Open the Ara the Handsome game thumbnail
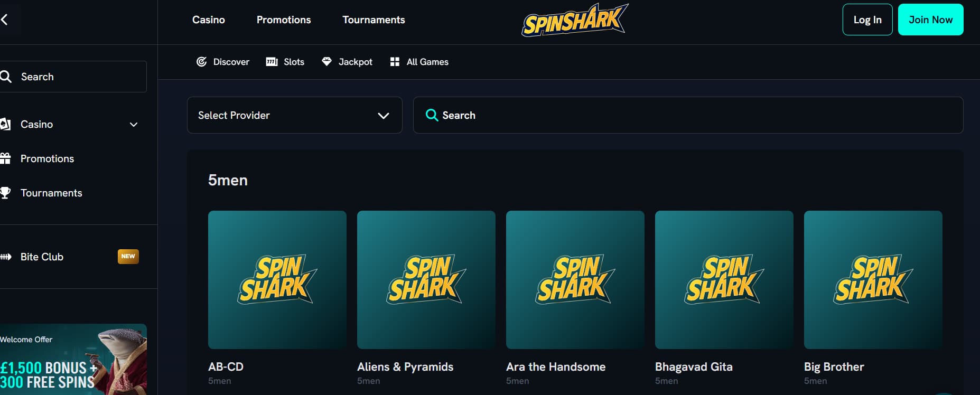Viewport: 980px width, 395px height. tap(575, 280)
